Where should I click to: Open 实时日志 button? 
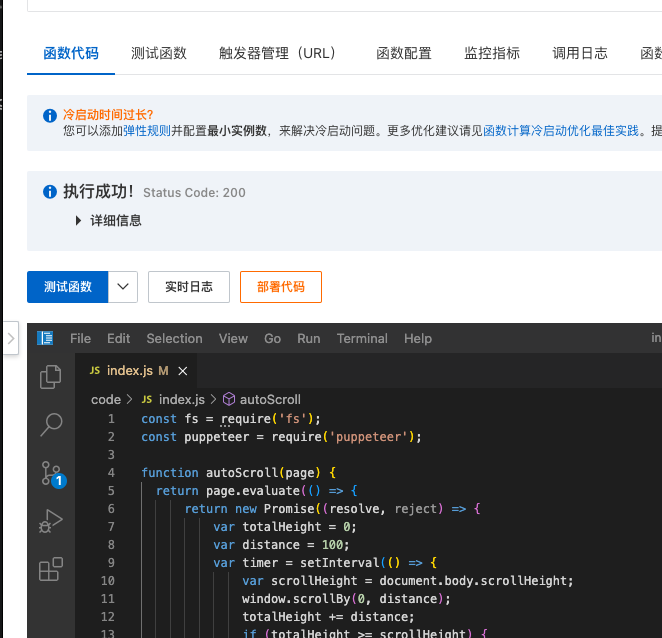[189, 287]
